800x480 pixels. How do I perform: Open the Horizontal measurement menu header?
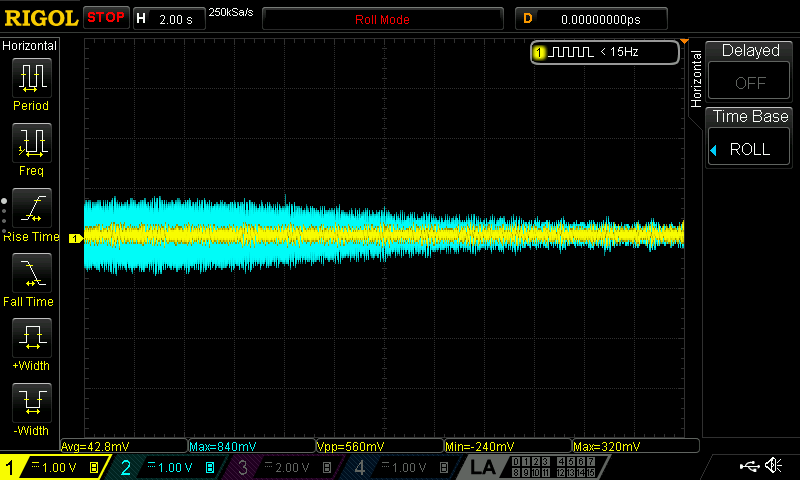coord(30,46)
